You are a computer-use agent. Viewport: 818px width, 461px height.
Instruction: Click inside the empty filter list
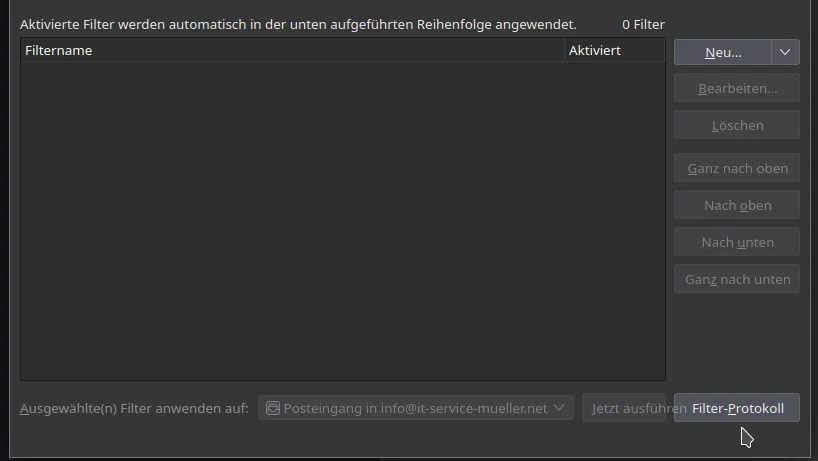(x=343, y=221)
